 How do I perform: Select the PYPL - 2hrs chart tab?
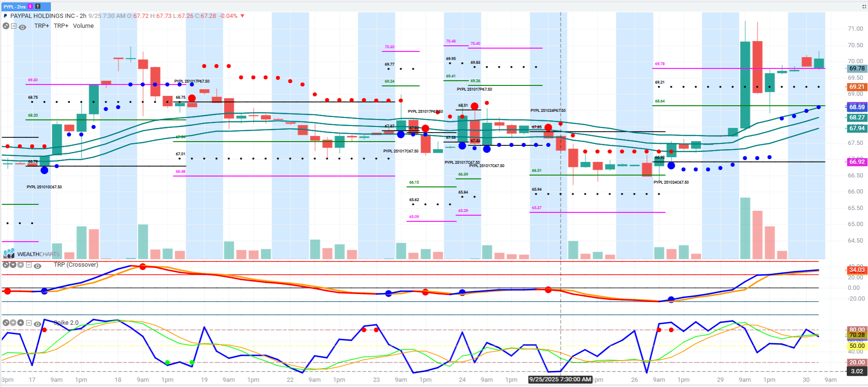[x=15, y=7]
